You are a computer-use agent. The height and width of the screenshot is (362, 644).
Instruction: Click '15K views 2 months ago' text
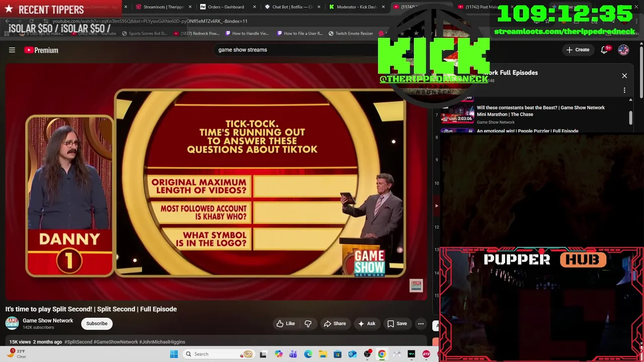point(36,342)
